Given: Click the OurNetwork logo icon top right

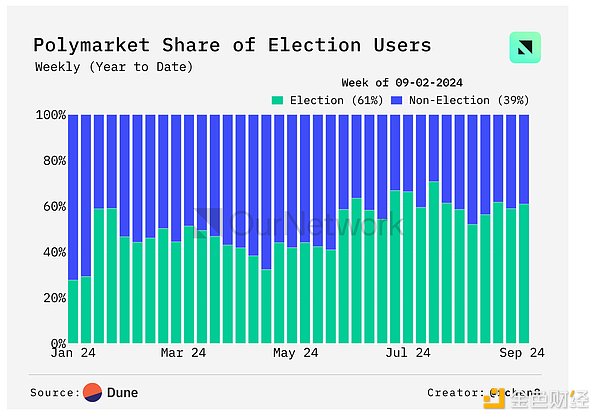Looking at the screenshot, I should (x=525, y=48).
